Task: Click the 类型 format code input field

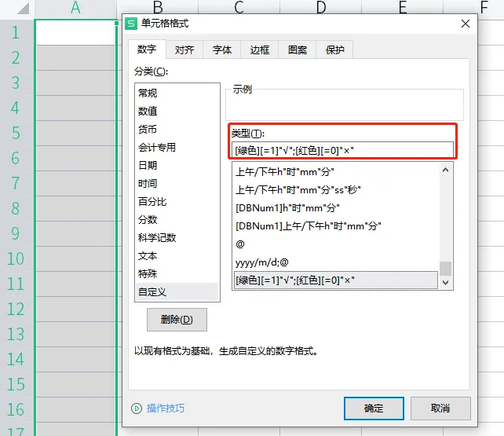Action: pos(342,150)
